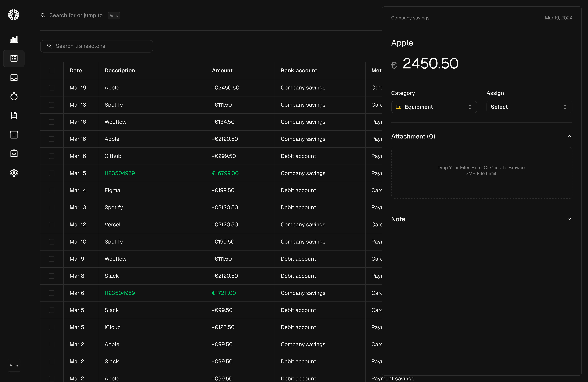Image resolution: width=588 pixels, height=382 pixels.
Task: Expand the Note section
Action: (482, 219)
